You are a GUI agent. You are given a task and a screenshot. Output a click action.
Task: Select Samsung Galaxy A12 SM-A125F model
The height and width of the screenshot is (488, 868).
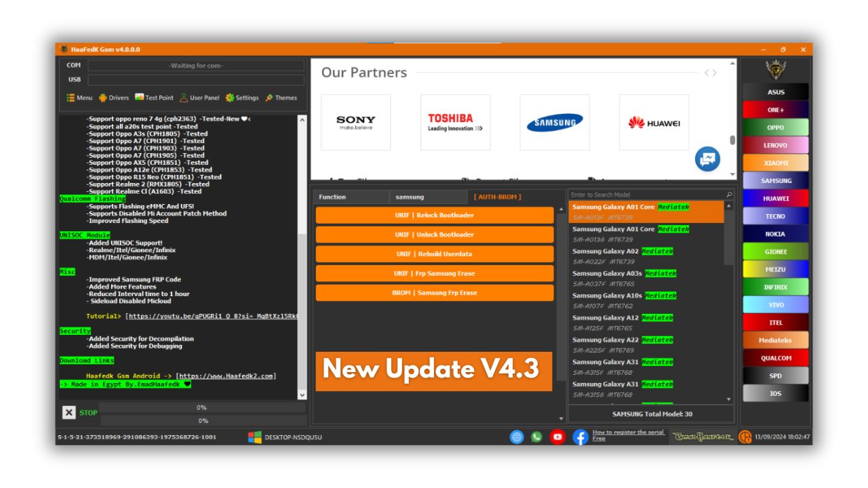(x=646, y=323)
